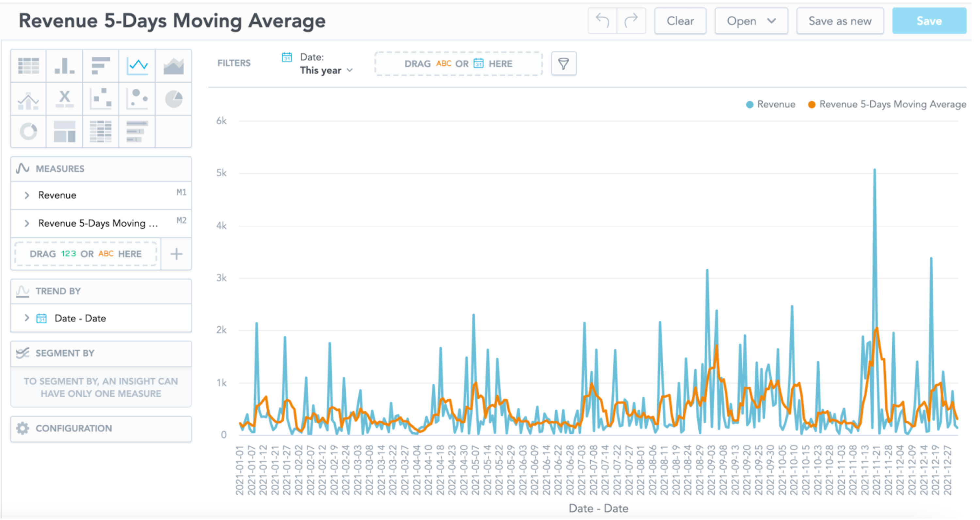Click the Save as new button
Image resolution: width=980 pixels, height=520 pixels.
[840, 21]
